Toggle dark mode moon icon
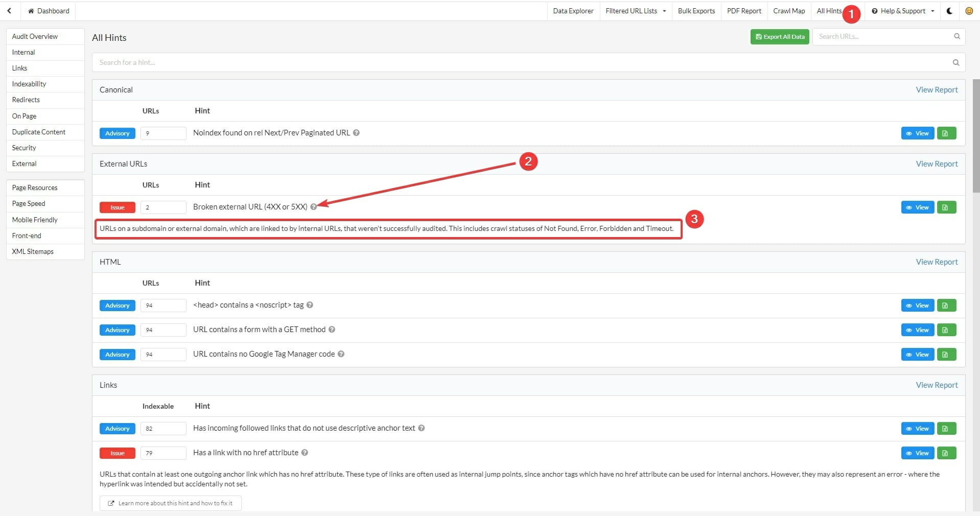Screen dimensions: 980x516 (x=949, y=11)
